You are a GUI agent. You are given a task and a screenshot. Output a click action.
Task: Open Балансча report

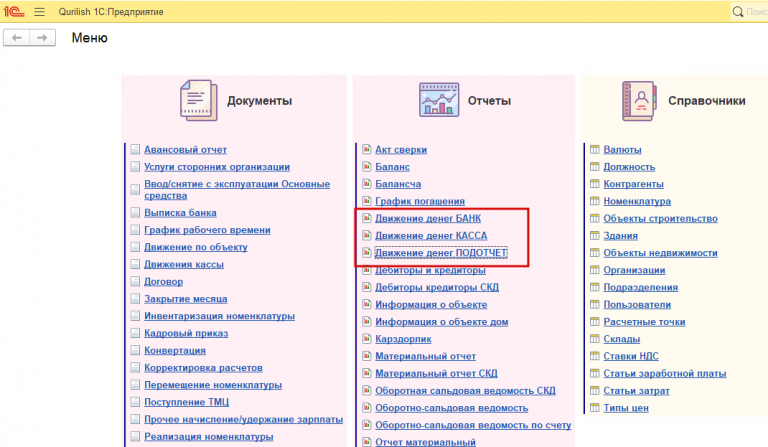point(398,184)
